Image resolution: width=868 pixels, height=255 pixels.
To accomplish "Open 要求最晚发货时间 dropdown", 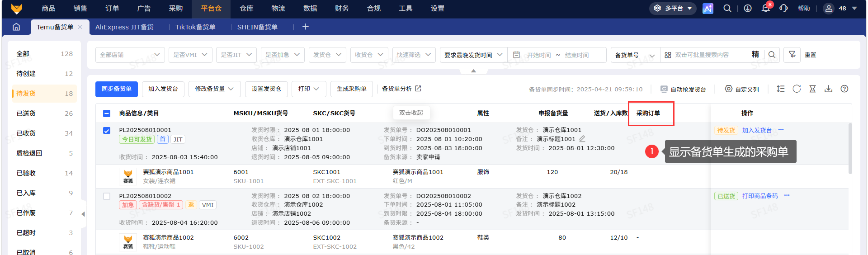I will pyautogui.click(x=473, y=55).
